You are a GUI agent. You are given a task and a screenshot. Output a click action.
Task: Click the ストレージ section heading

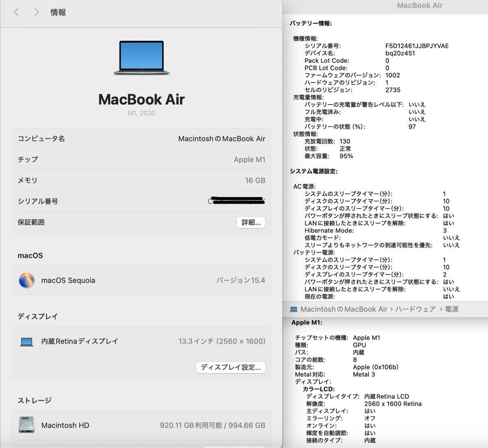pyautogui.click(x=35, y=400)
